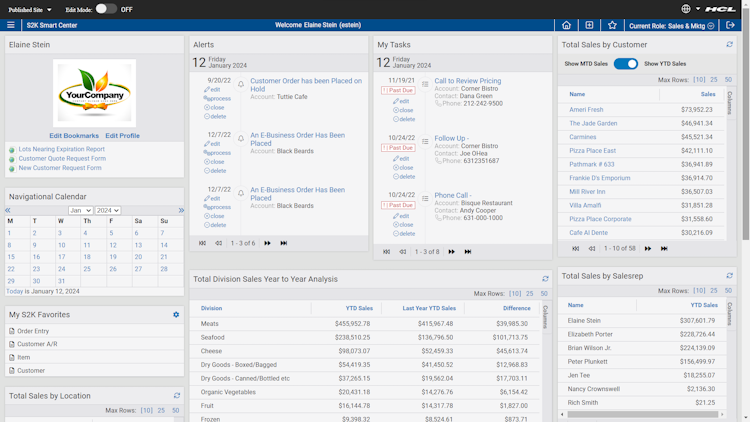Refresh the Total Sales by Customer panel
Image resolution: width=750 pixels, height=422 pixels.
click(x=729, y=44)
